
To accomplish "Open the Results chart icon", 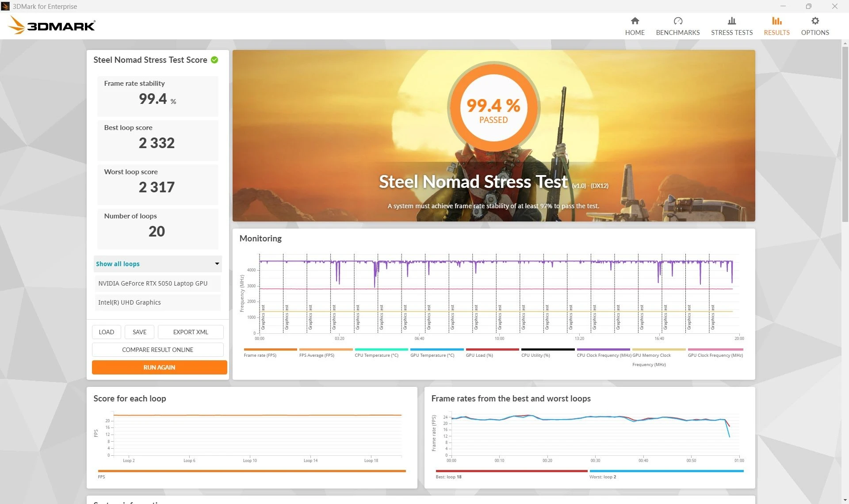I will [776, 21].
